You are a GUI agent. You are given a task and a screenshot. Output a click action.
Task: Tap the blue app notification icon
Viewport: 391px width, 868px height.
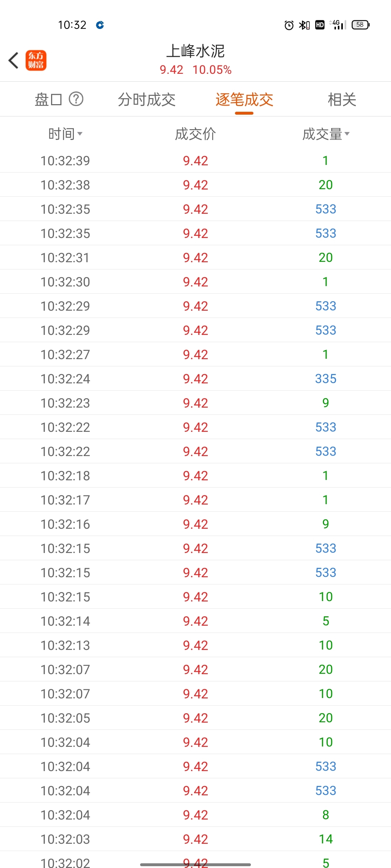100,25
